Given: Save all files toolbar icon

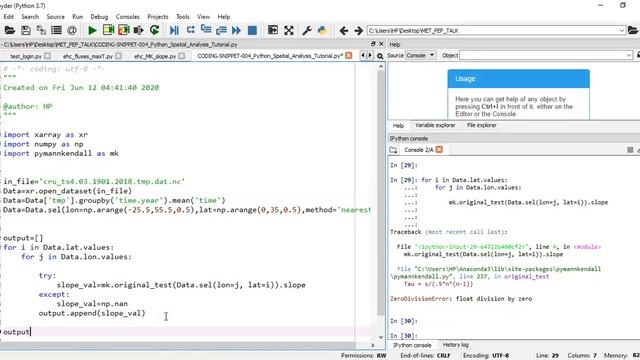Looking at the screenshot, I should pos(41,30).
